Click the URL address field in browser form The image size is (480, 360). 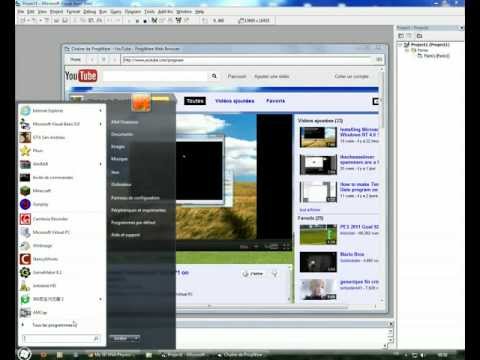247,60
